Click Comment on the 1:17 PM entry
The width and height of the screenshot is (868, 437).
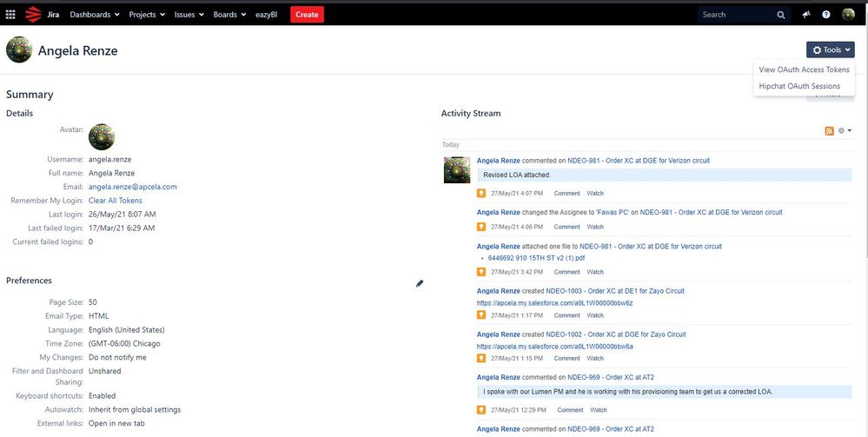(567, 315)
